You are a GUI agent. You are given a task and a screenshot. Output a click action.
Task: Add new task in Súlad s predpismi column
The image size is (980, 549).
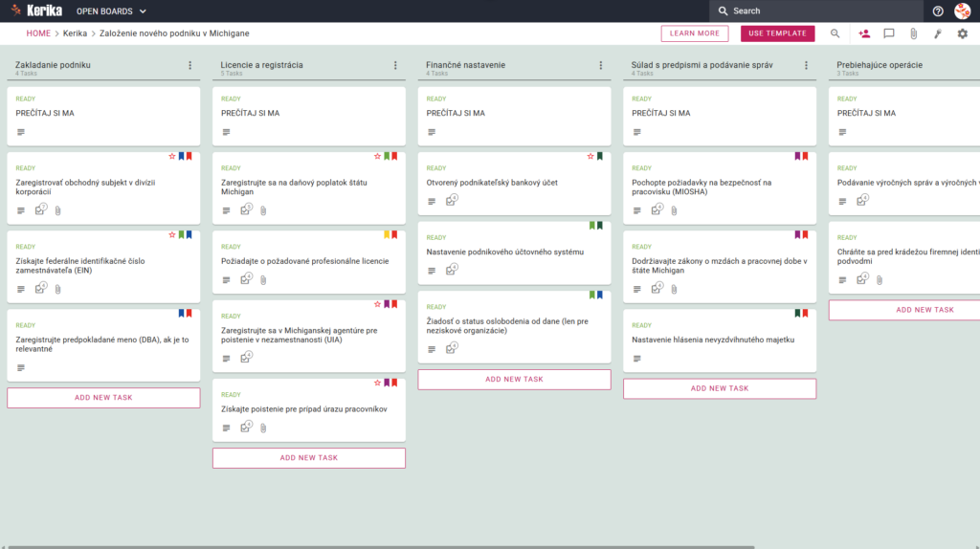[x=720, y=388]
